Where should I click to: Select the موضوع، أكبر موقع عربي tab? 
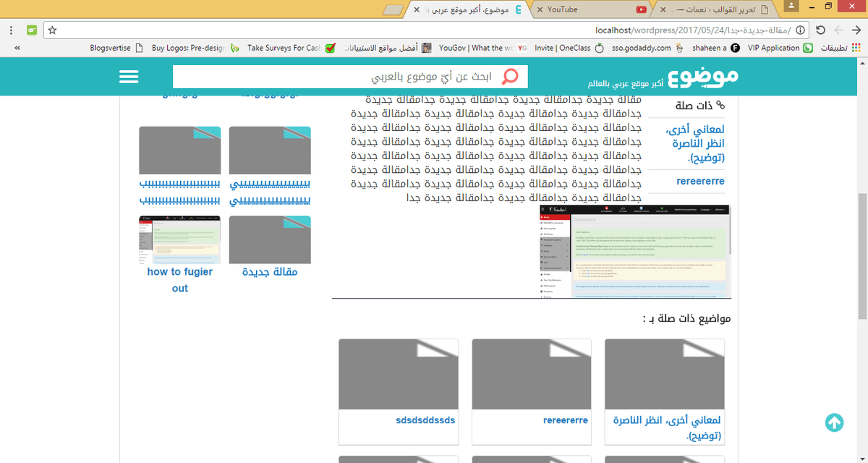[x=468, y=9]
